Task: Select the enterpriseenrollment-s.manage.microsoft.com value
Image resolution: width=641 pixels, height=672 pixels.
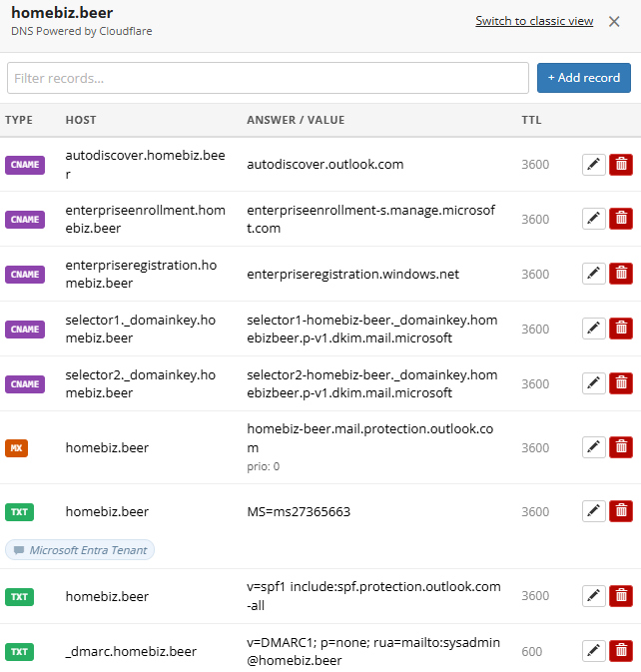Action: point(370,219)
